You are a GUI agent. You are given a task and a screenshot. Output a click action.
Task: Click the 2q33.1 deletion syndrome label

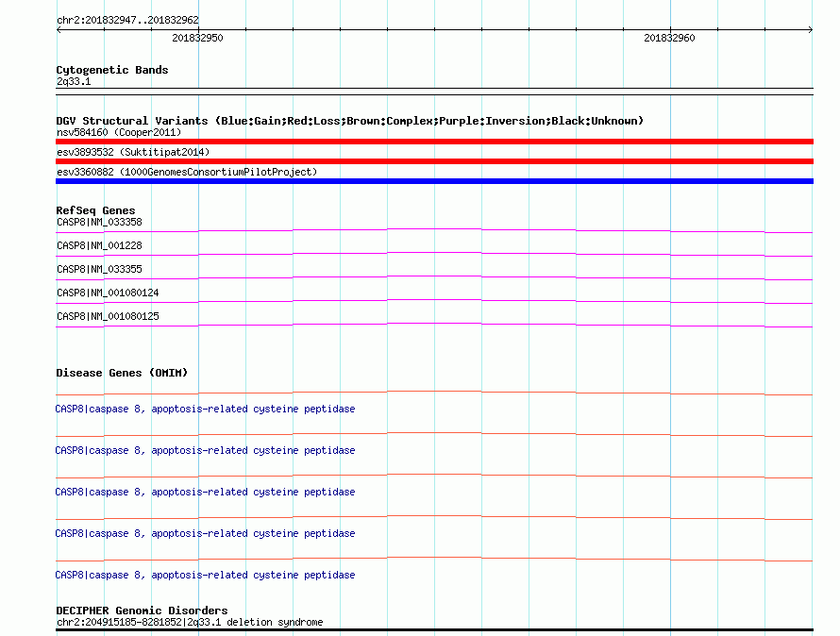click(x=190, y=622)
